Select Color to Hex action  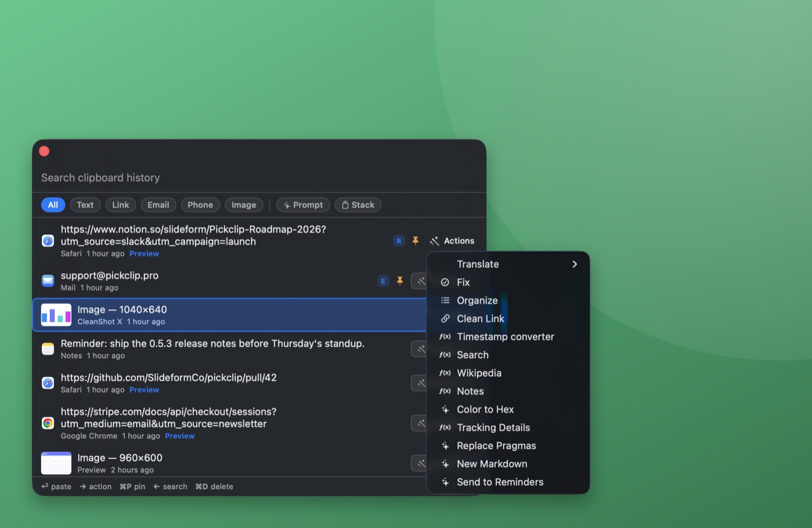pos(508,410)
